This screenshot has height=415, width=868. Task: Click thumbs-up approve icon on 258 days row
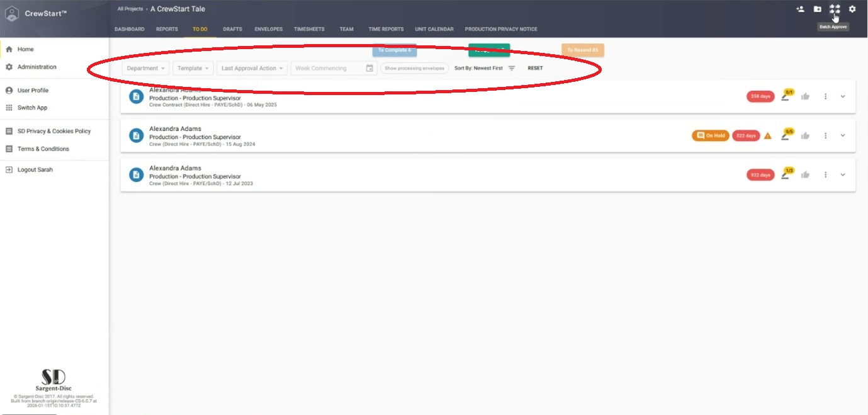[x=805, y=96]
